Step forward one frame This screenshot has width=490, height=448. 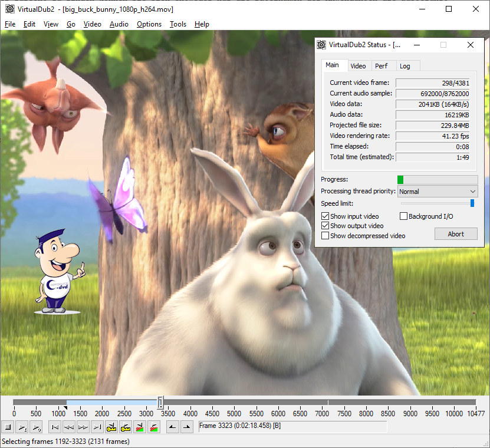(83, 427)
